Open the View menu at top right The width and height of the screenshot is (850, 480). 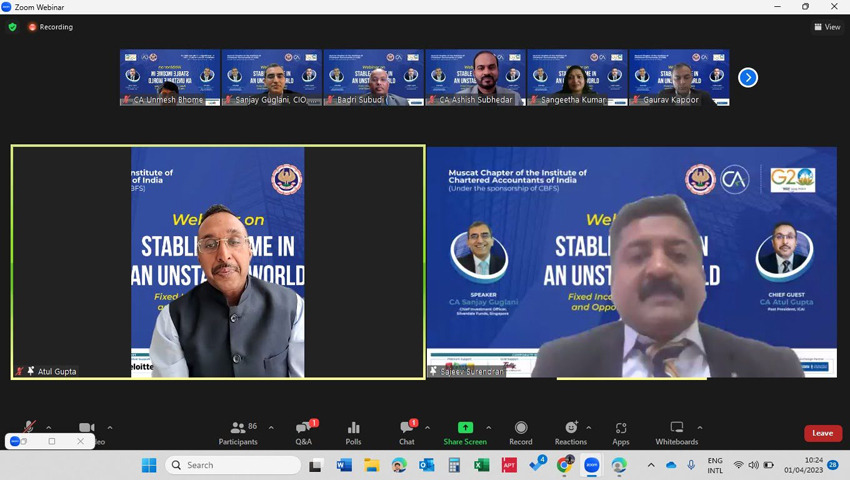point(827,27)
